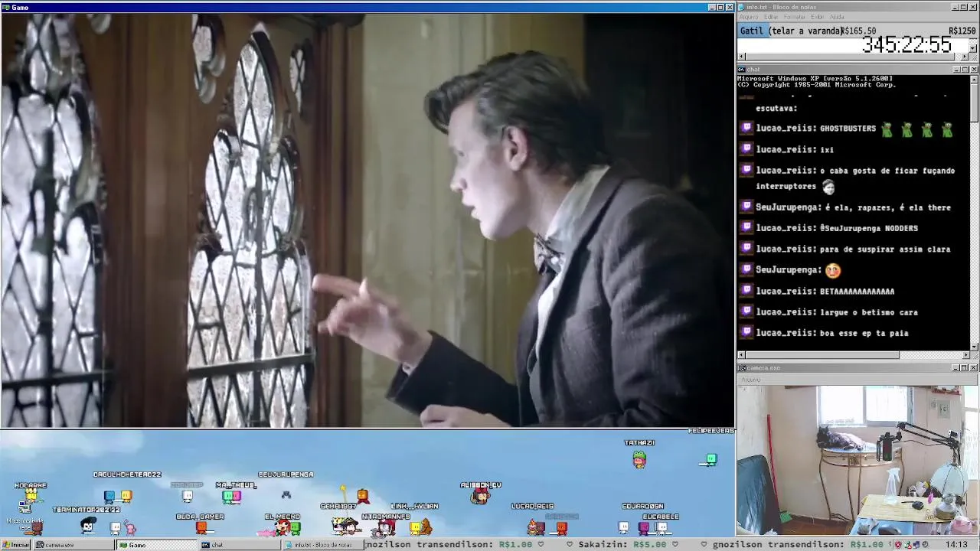
Task: Click badge beside 'BETAAAAAAAAAAAA' message
Action: tap(746, 291)
